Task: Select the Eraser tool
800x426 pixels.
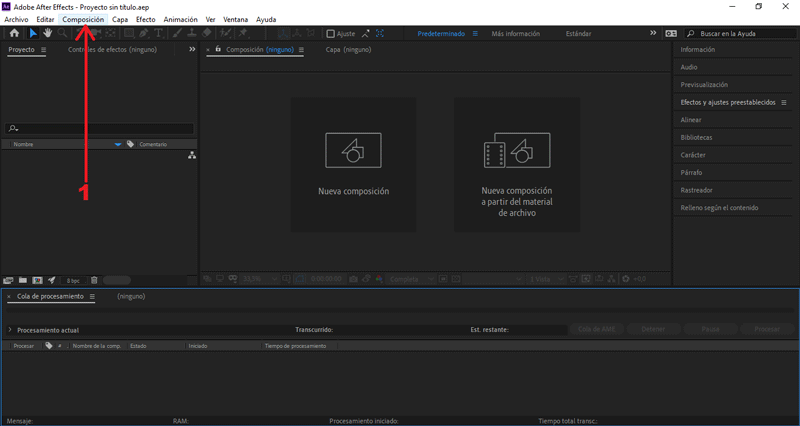Action: (206, 33)
